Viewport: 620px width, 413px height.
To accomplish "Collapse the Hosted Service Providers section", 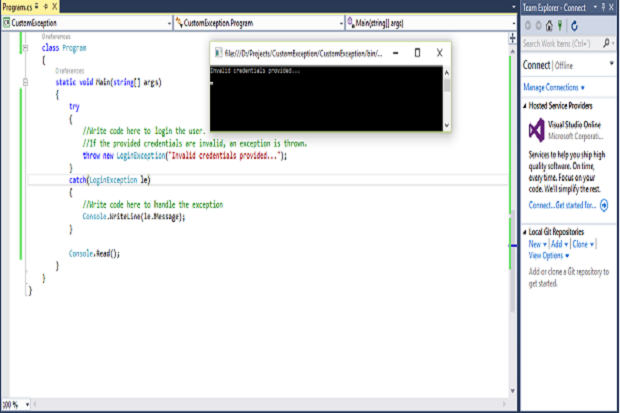I will pos(525,106).
